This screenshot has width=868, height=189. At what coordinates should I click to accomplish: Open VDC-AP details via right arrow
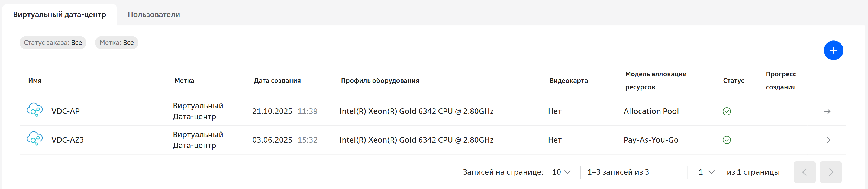[x=827, y=111]
